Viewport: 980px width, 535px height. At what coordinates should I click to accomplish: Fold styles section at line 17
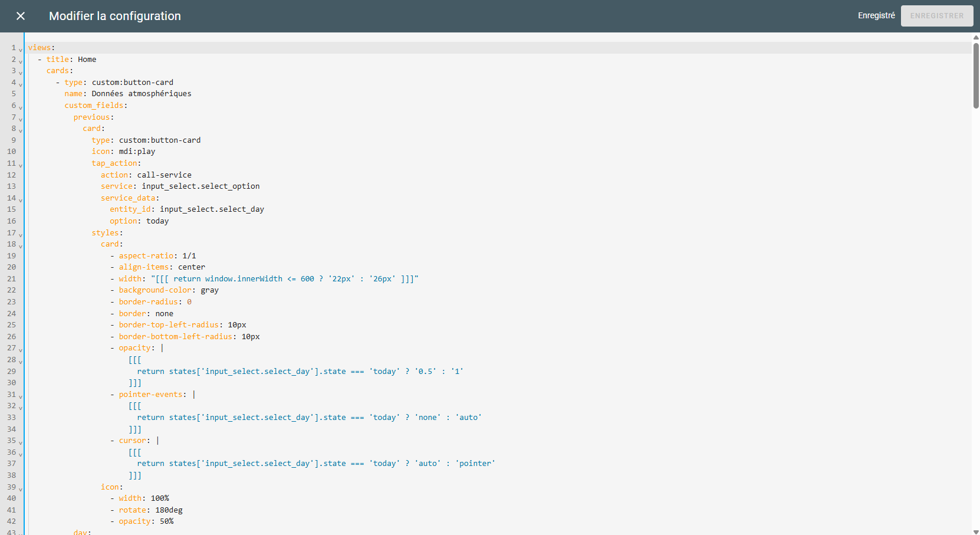coord(21,235)
